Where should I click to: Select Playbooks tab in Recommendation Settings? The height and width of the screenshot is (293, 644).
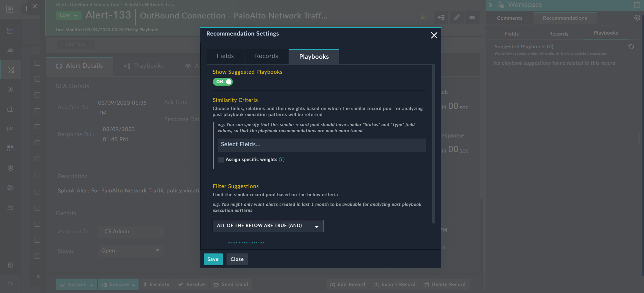314,57
